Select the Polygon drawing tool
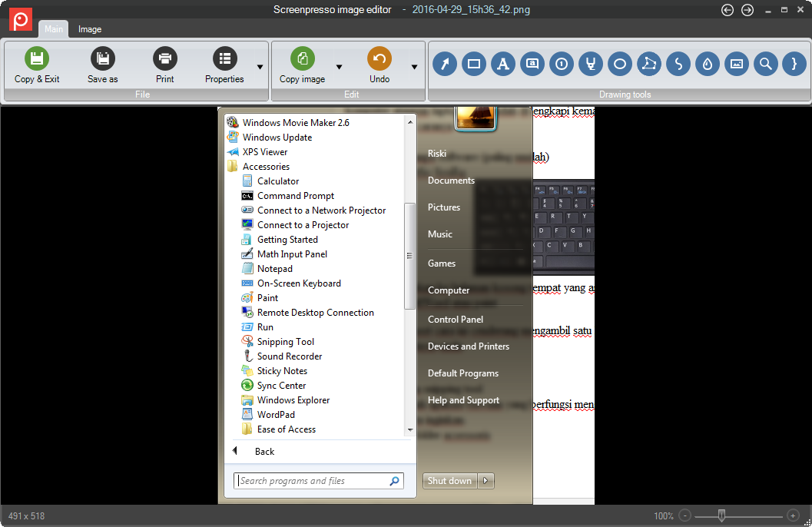 (649, 65)
